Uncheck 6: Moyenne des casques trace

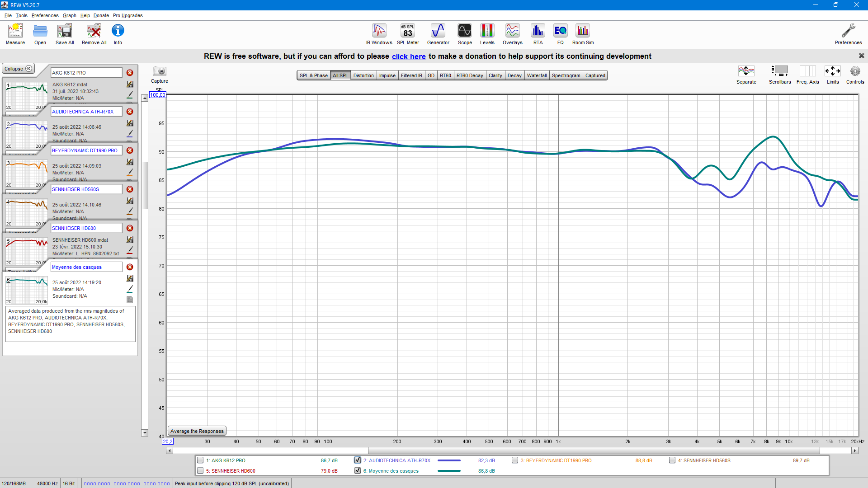pyautogui.click(x=358, y=471)
